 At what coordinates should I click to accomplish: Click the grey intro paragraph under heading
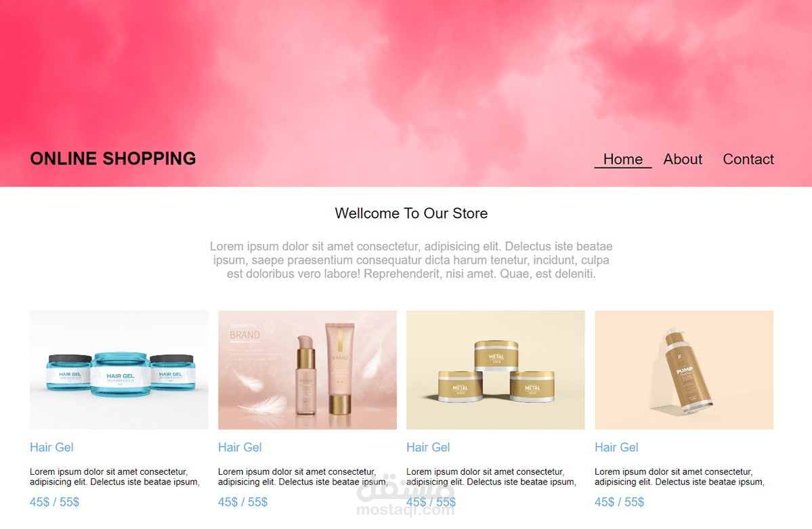coord(411,260)
